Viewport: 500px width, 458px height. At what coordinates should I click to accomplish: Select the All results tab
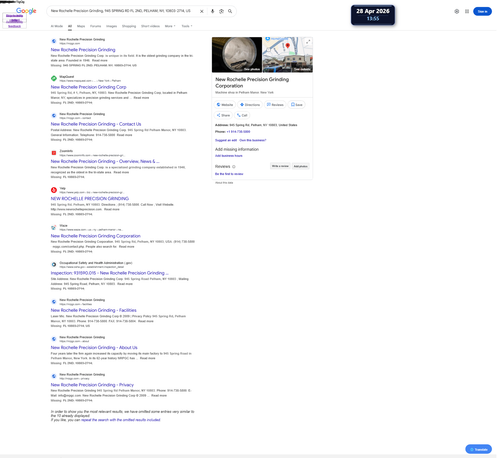[70, 26]
